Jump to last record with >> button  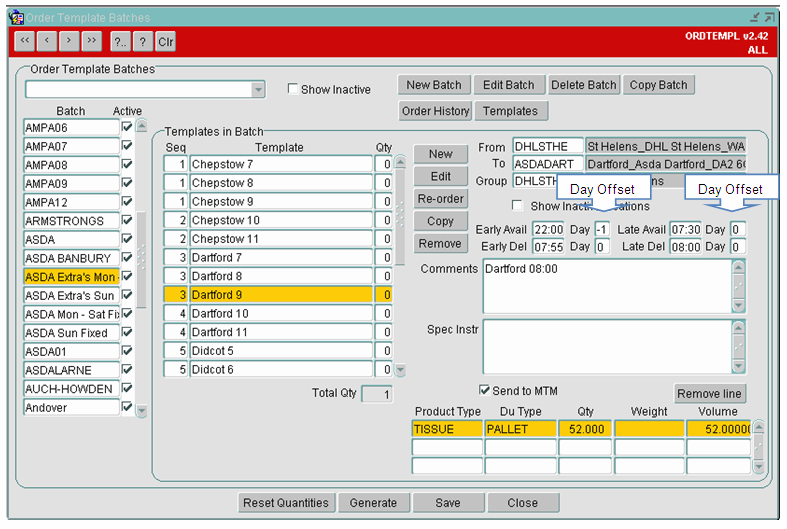(x=91, y=41)
